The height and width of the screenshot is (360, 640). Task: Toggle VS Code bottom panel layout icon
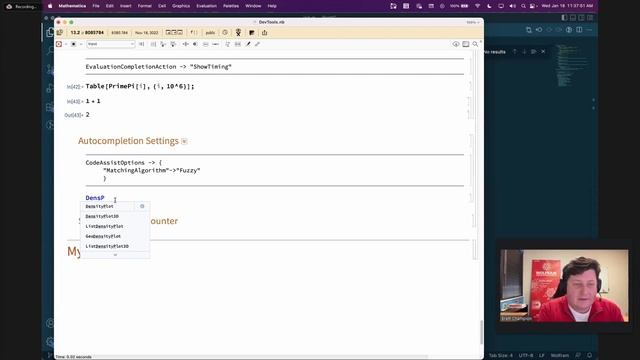coord(573,18)
